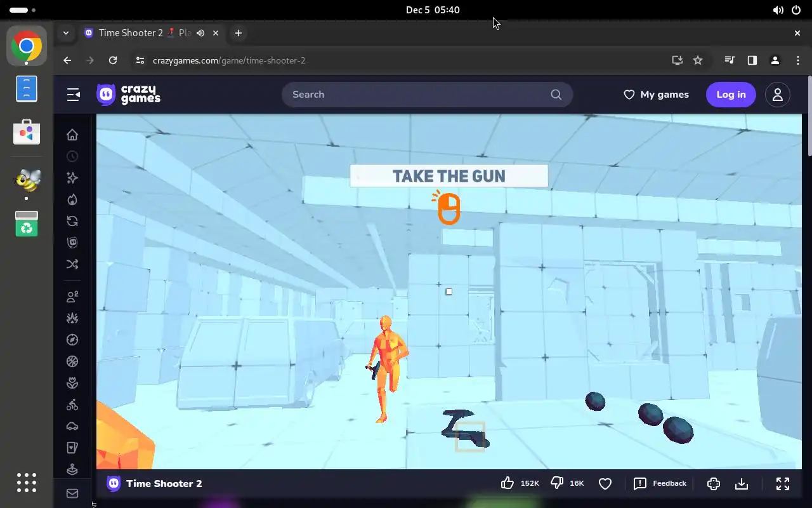This screenshot has width=812, height=508.
Task: Open the flame Popular games sidebar icon
Action: click(x=72, y=199)
